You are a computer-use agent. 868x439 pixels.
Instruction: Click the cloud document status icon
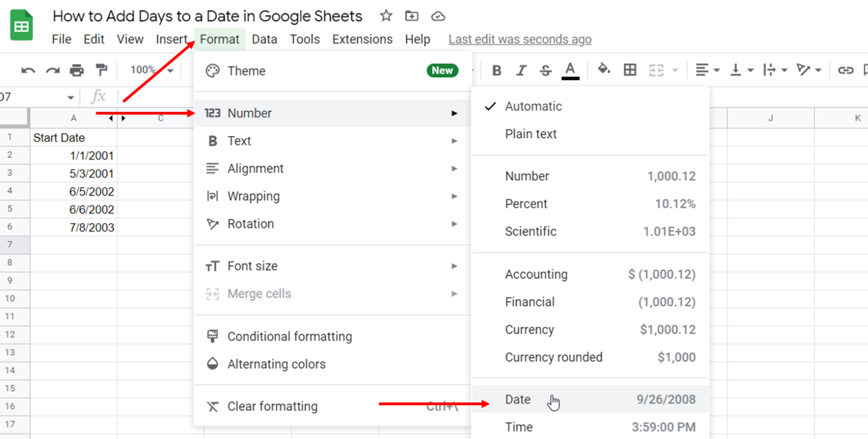pyautogui.click(x=438, y=16)
